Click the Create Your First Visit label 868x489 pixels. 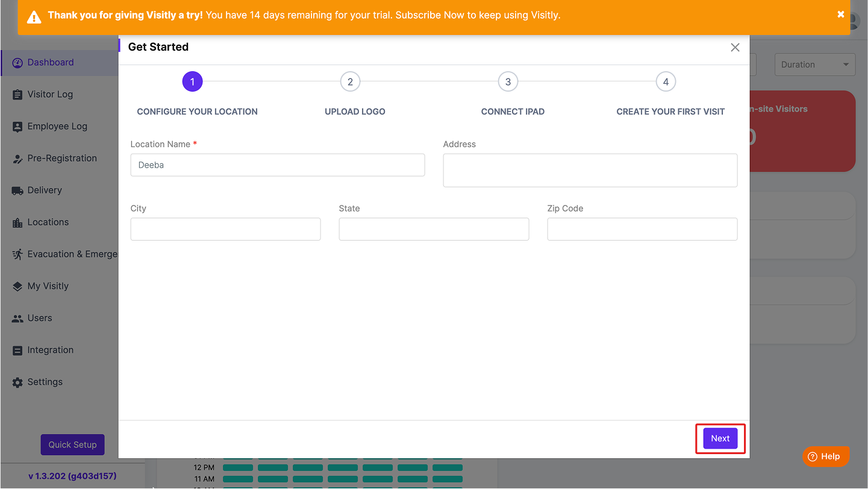(670, 112)
